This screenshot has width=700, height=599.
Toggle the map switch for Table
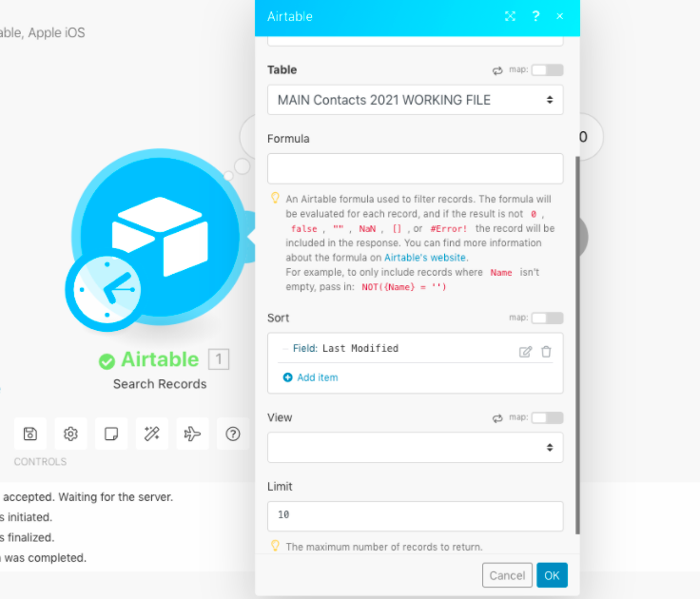547,70
